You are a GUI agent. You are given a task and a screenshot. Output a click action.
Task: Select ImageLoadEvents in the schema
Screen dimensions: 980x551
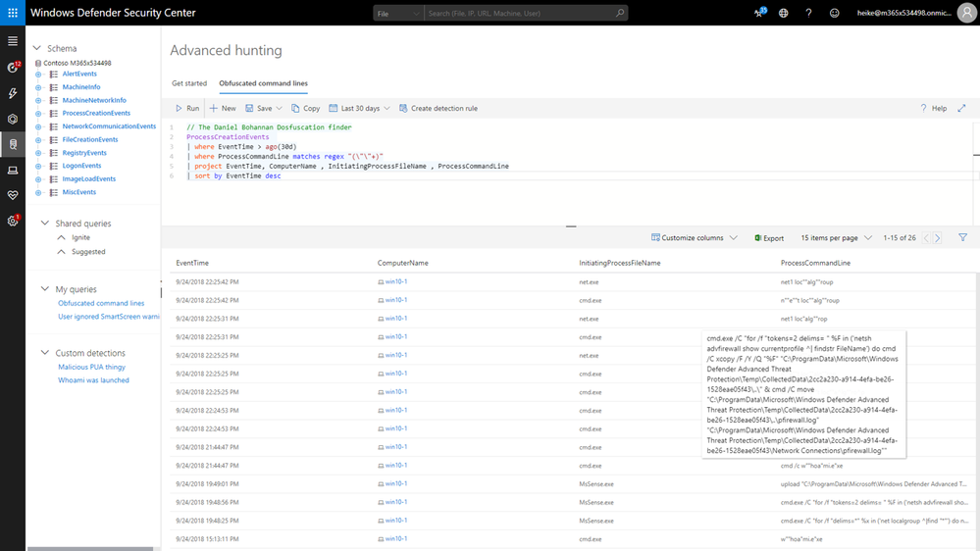point(88,178)
